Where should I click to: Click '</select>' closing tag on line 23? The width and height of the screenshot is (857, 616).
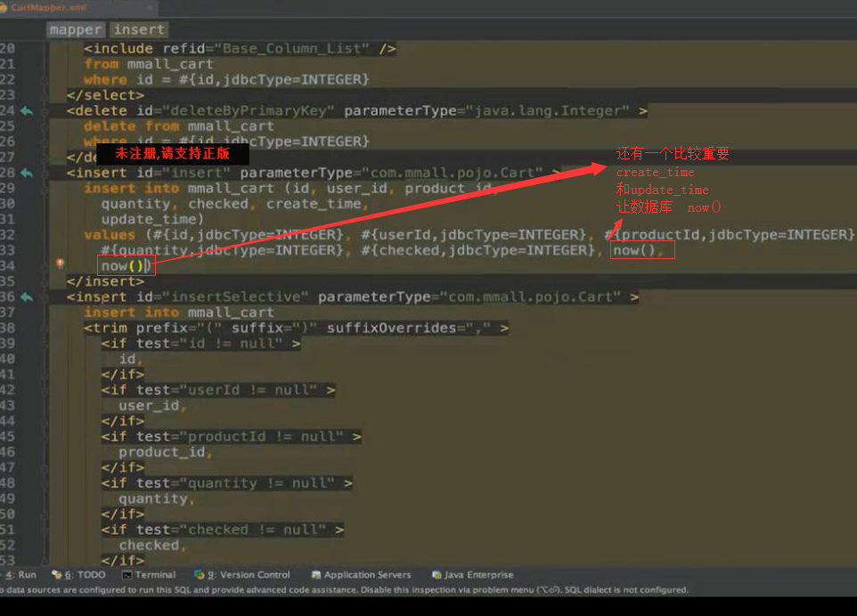tap(105, 95)
